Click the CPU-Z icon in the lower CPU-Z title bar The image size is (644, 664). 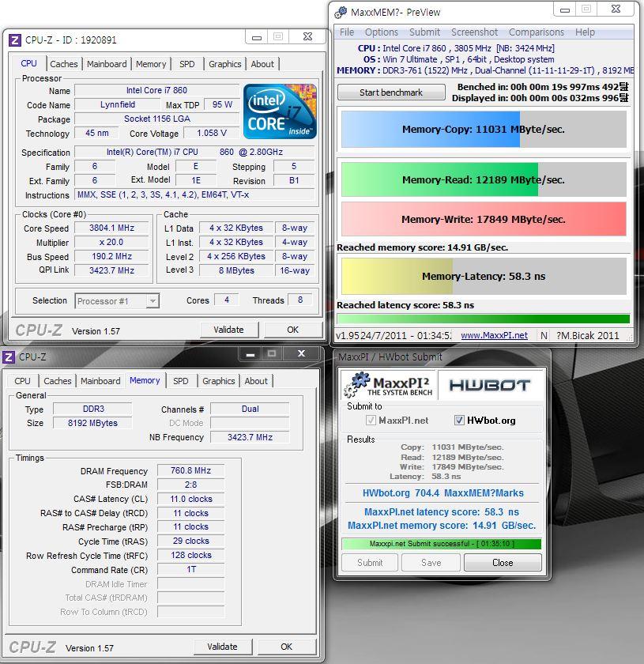(9, 357)
